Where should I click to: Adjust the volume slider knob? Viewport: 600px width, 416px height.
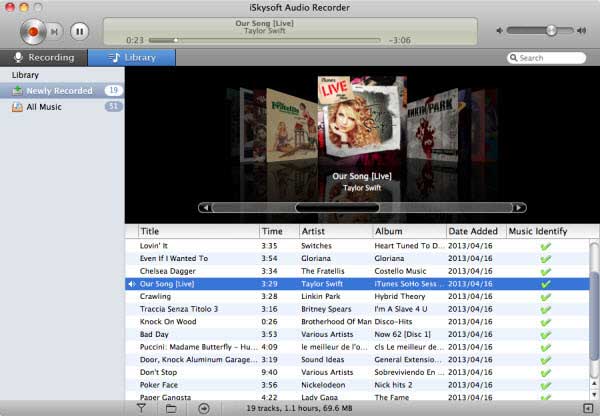click(551, 30)
